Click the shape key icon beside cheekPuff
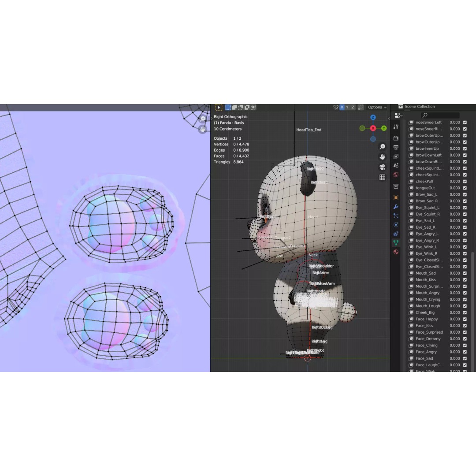Image resolution: width=476 pixels, height=476 pixels. (x=411, y=181)
